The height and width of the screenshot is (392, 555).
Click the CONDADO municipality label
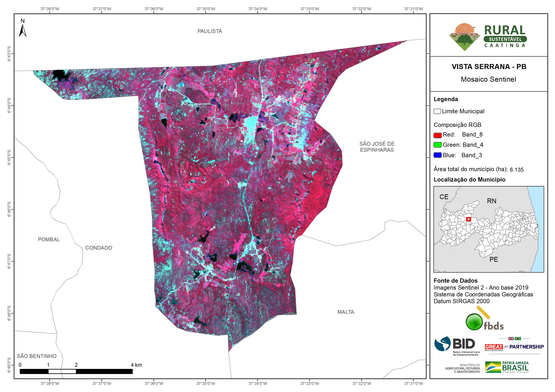click(x=99, y=248)
